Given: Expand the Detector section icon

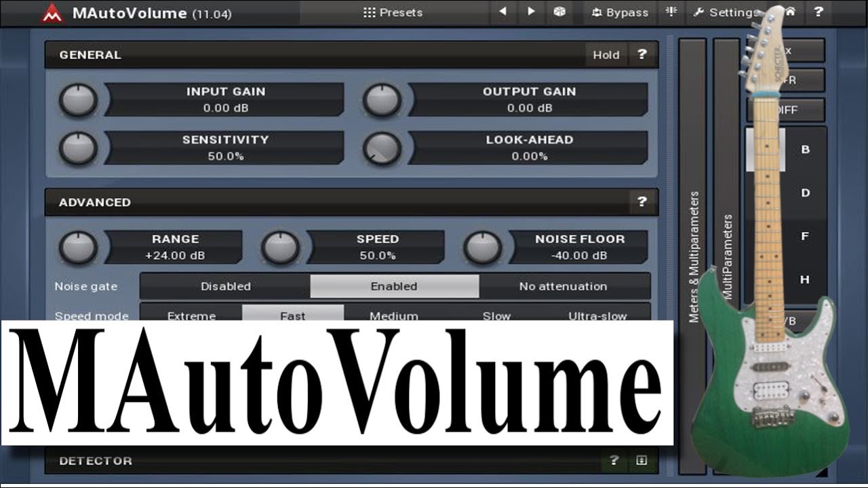Looking at the screenshot, I should point(642,460).
